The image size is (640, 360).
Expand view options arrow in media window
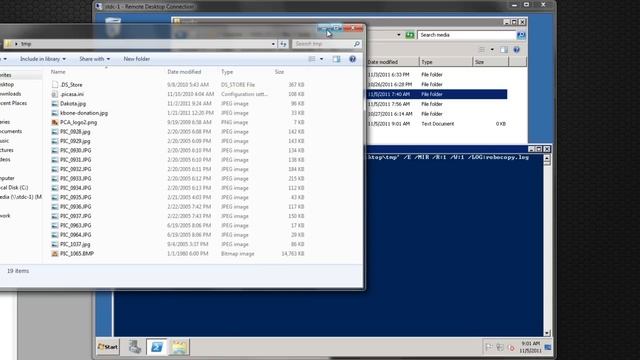492,50
